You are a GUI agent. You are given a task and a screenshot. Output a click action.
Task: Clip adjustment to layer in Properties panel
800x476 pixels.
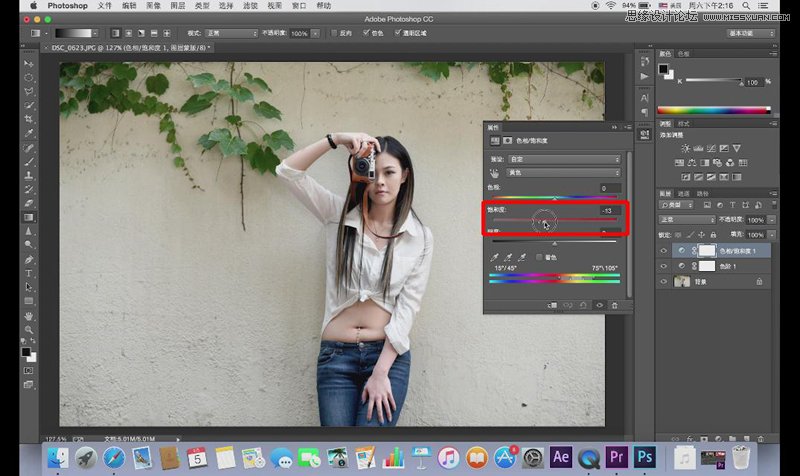pyautogui.click(x=552, y=305)
